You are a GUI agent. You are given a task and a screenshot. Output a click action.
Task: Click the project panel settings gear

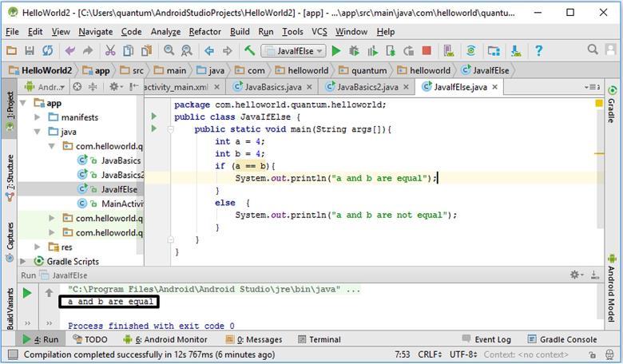coord(116,86)
